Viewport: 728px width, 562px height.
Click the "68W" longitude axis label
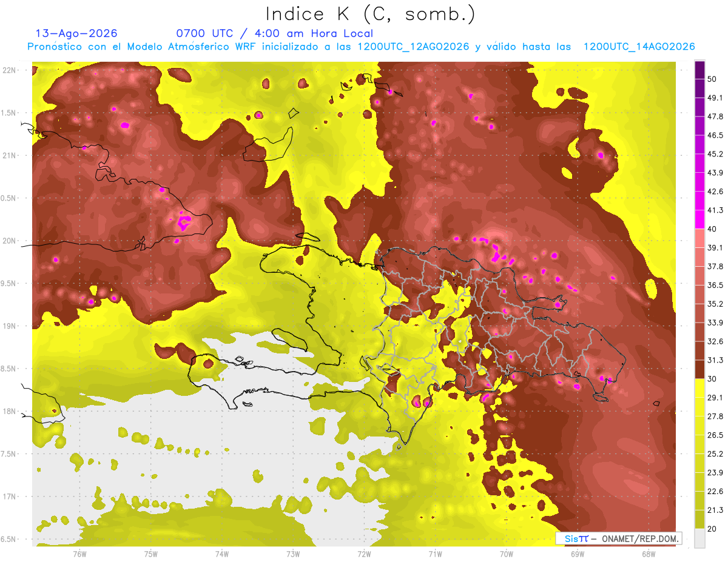[x=649, y=554]
